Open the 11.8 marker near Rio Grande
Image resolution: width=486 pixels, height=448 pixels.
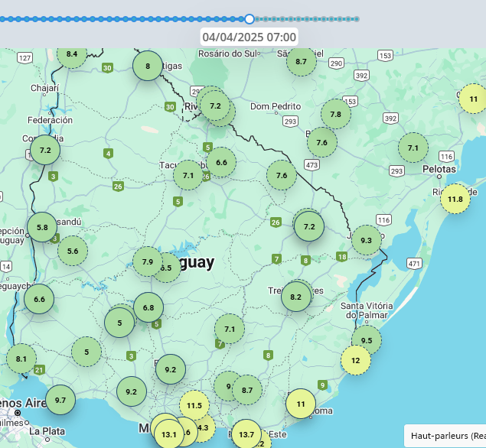click(x=455, y=199)
